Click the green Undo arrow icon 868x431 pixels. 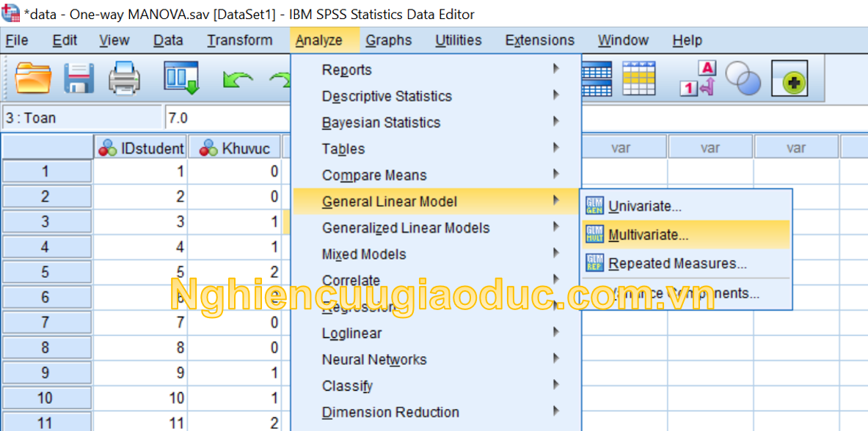pyautogui.click(x=237, y=78)
